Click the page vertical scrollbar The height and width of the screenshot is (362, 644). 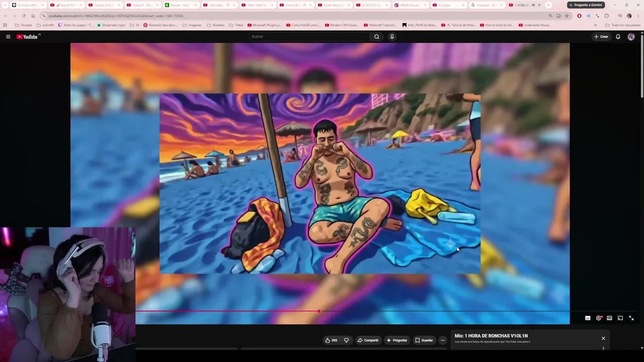click(x=642, y=65)
